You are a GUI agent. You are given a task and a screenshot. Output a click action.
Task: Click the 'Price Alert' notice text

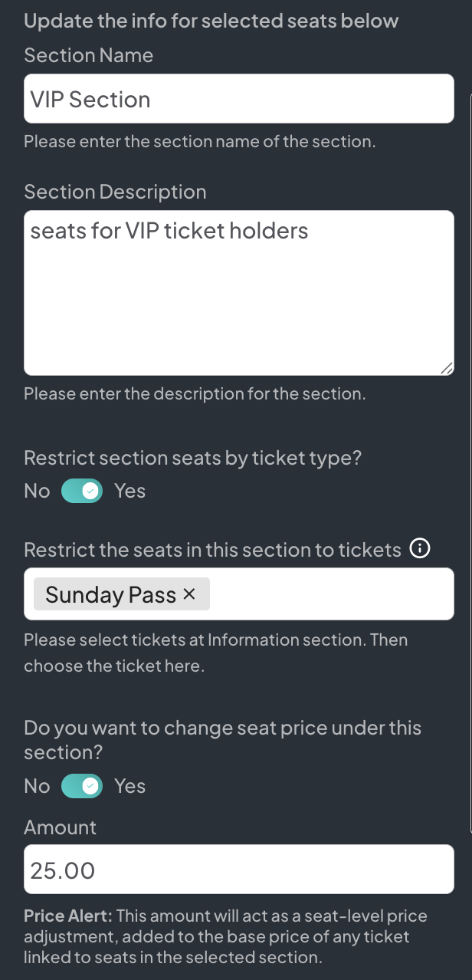(x=225, y=936)
